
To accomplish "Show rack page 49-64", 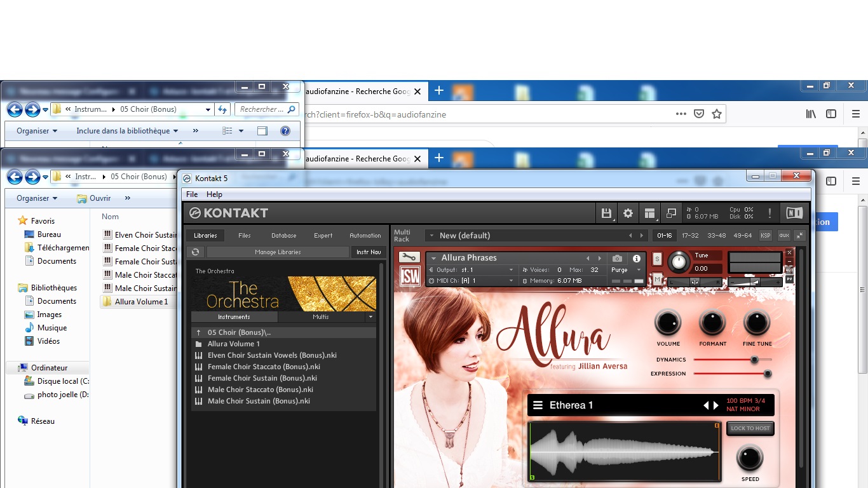I will (x=743, y=235).
